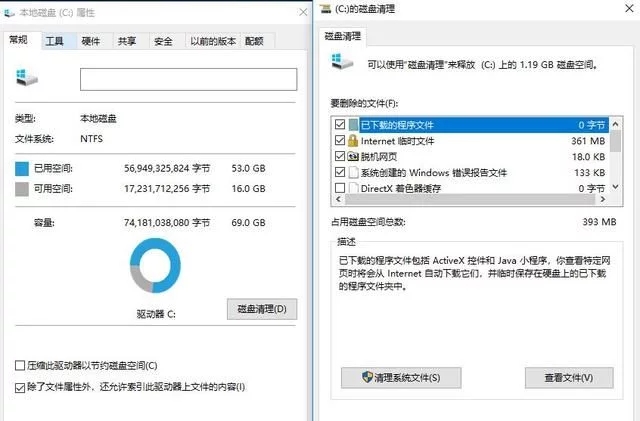Viewport: 640px width, 421px height.
Task: Click the shield icon on 清理系统文件 button
Action: 367,377
